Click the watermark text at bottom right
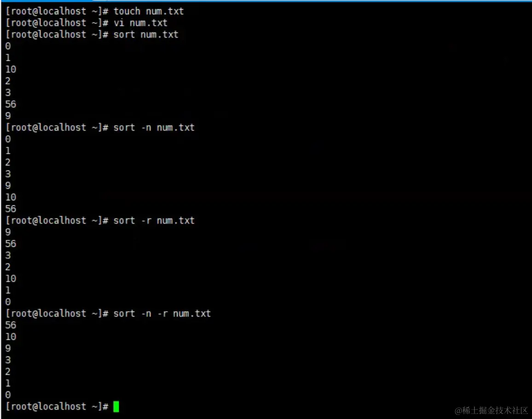532x419 pixels. coord(492,411)
